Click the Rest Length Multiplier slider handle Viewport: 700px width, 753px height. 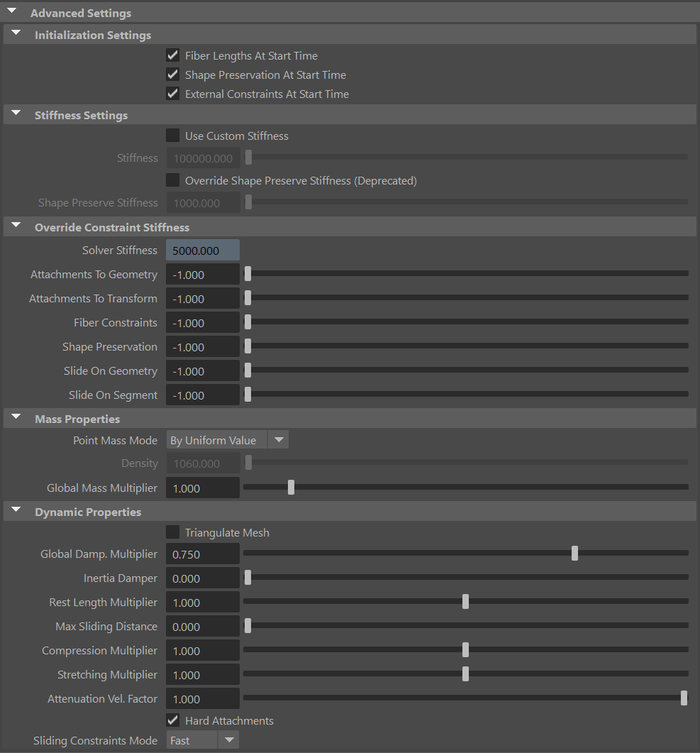pos(465,601)
